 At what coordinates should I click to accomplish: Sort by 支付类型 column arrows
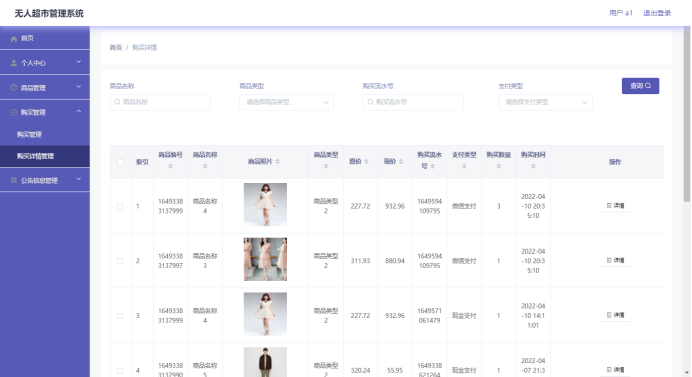tap(464, 166)
